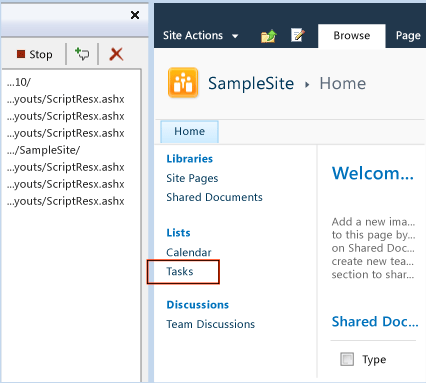The height and width of the screenshot is (383, 427).
Task: Click the Navigate Up folder icon
Action: 269,36
